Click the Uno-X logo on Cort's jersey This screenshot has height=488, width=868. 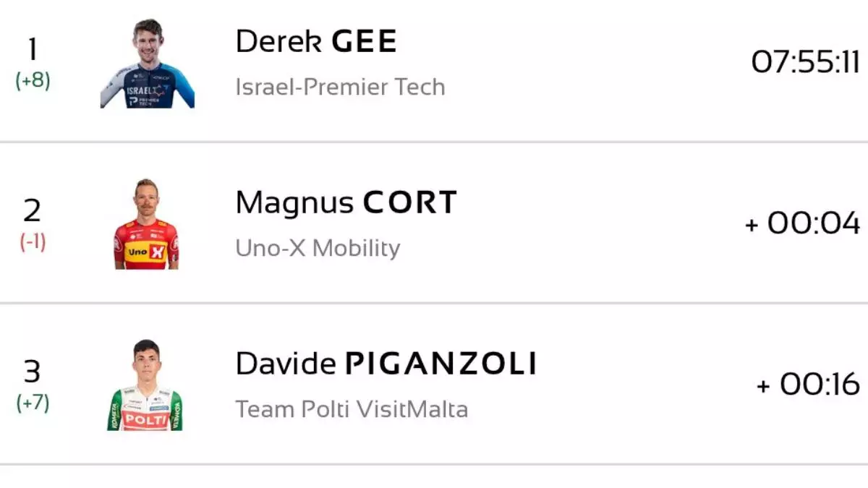[x=146, y=252]
